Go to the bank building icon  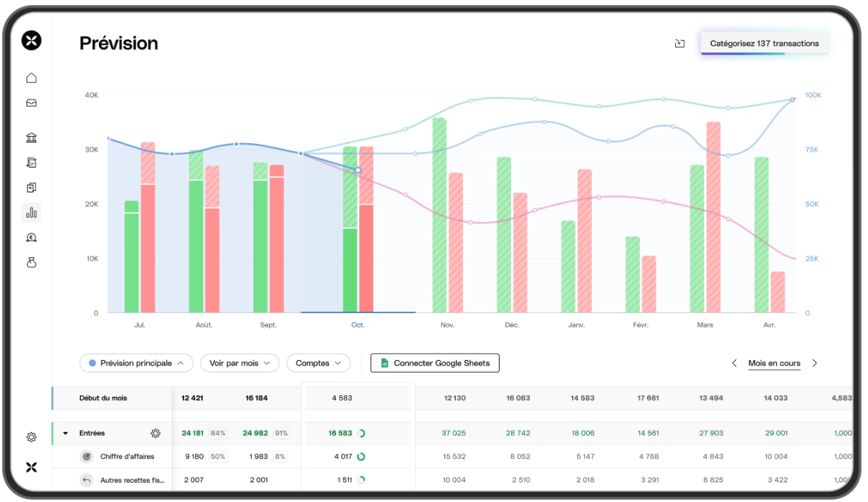coord(32,137)
